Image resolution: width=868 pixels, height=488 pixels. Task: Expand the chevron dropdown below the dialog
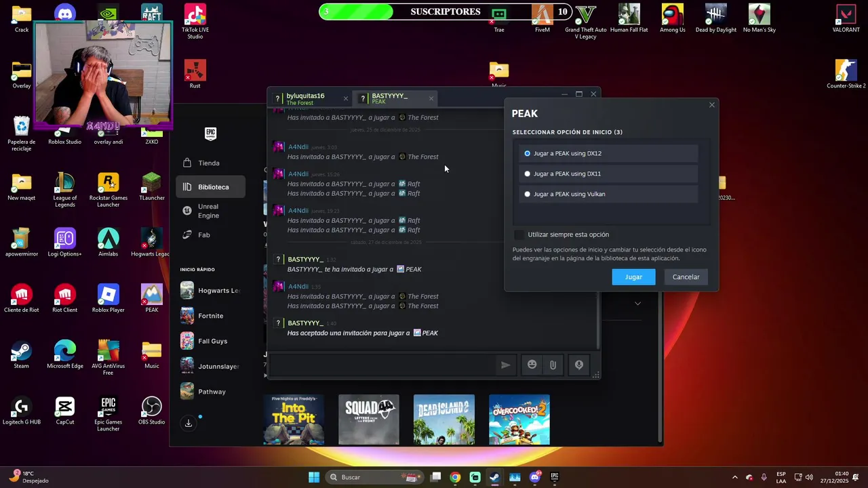coord(637,304)
